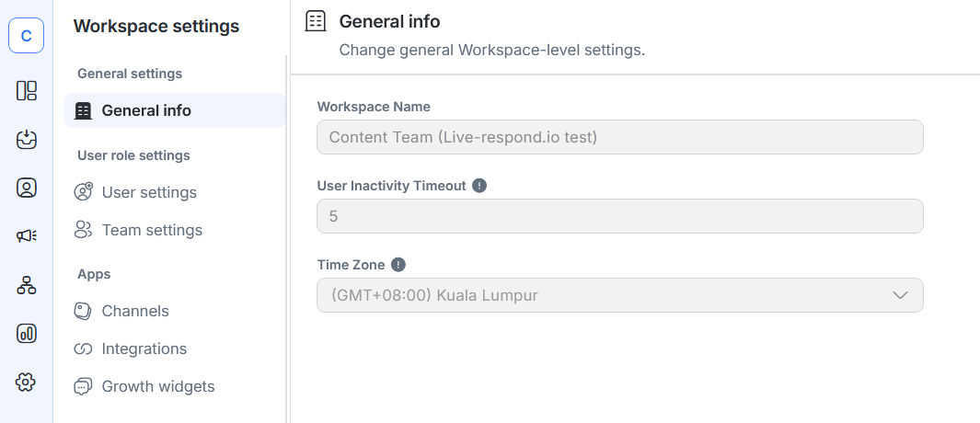
Task: Open the Dashboard icon in left rail
Action: [26, 90]
